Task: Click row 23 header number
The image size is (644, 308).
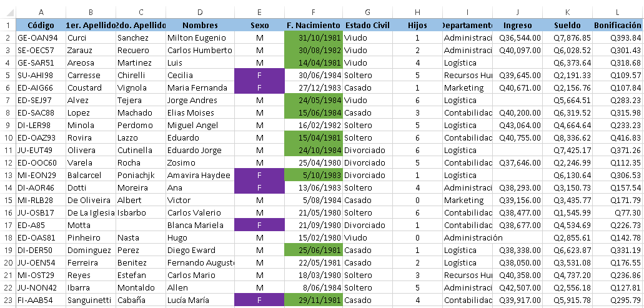Action: pos(7,301)
